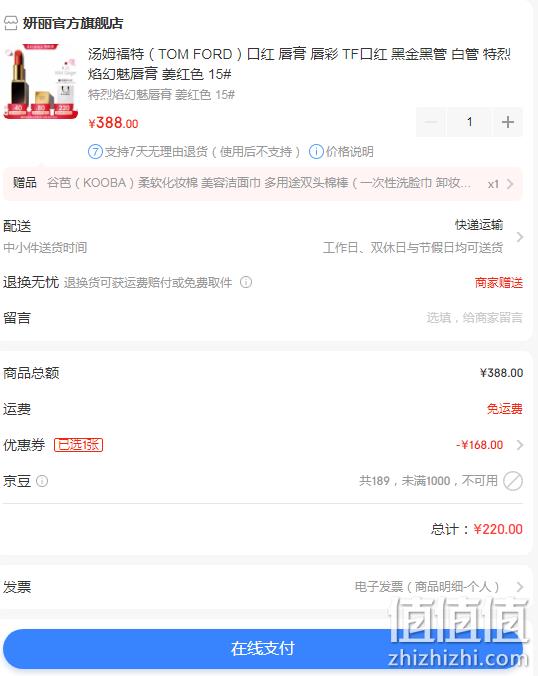Viewport: 538px width, 676px height.
Task: Expand the 赠品 gift row chevron
Action: (510, 184)
